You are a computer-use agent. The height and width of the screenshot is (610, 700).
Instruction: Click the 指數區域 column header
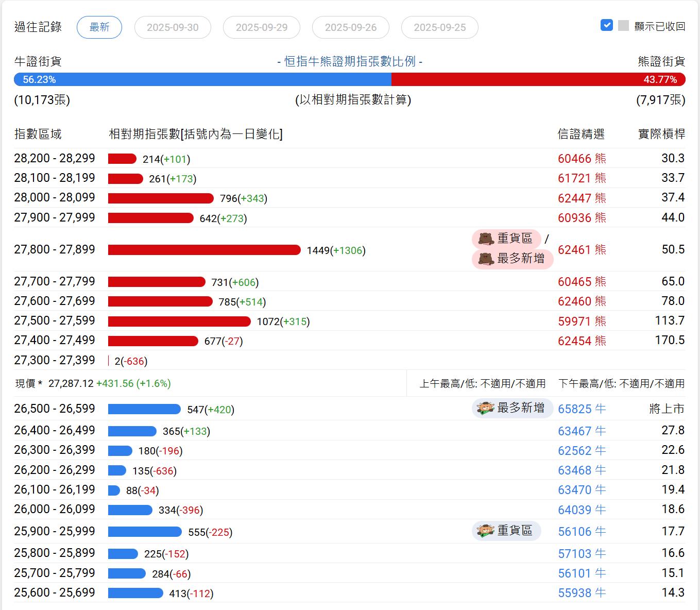38,134
